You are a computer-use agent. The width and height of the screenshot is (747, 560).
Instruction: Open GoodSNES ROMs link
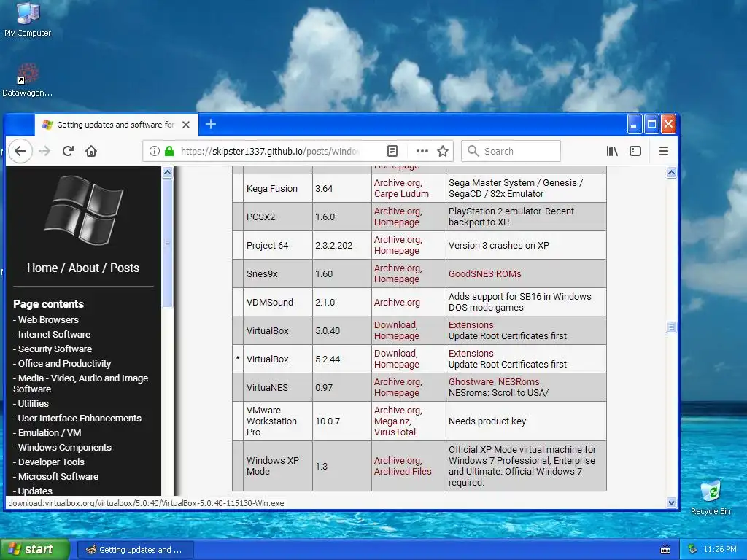point(485,274)
